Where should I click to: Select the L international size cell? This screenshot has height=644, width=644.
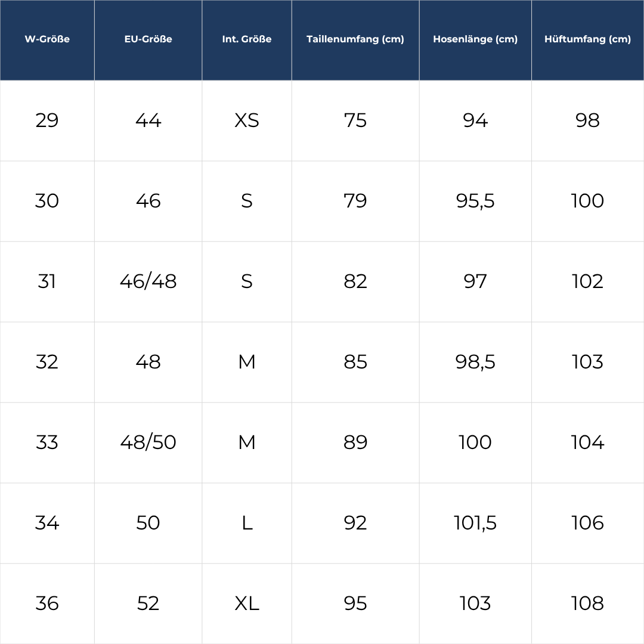(x=247, y=523)
